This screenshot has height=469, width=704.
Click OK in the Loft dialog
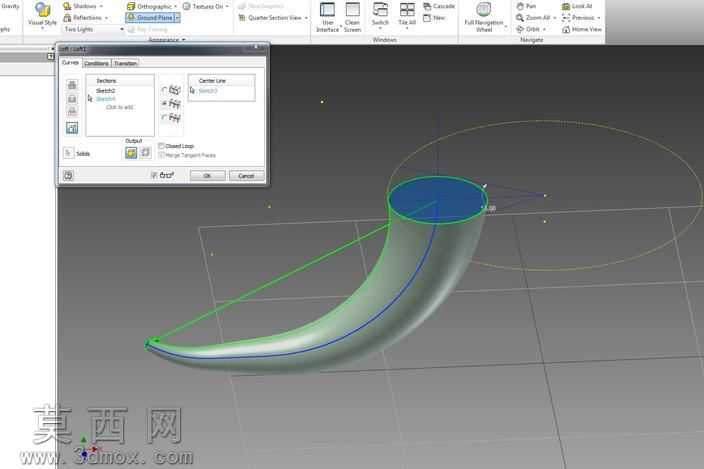point(207,175)
